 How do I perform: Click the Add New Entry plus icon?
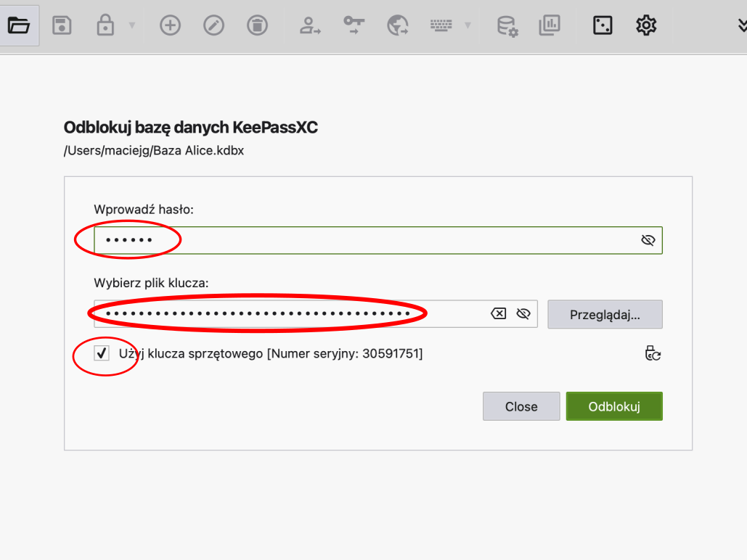(170, 26)
